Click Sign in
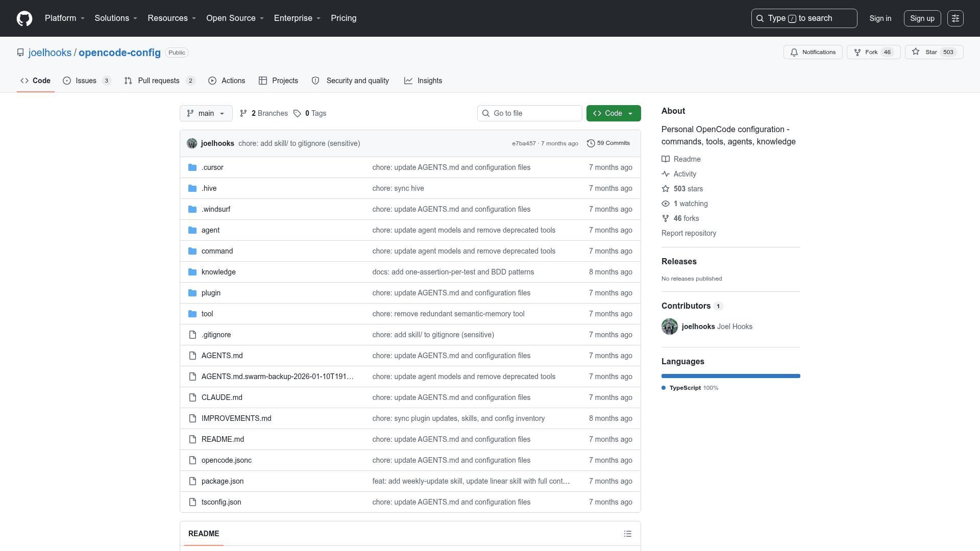This screenshot has height=551, width=980. [880, 18]
